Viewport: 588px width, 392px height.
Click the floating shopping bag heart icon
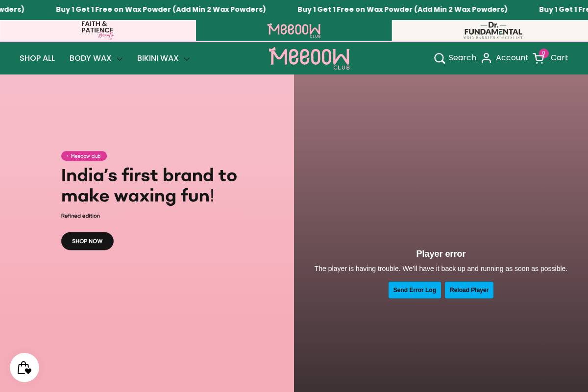24,367
